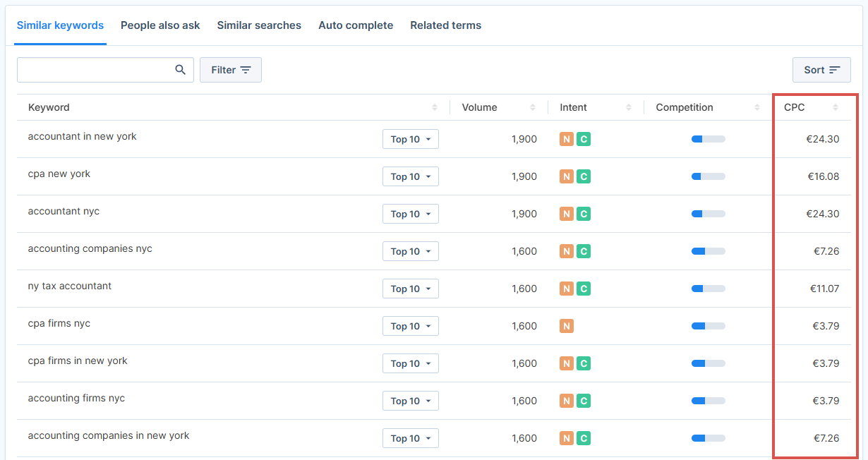The height and width of the screenshot is (460, 868).
Task: Click the €7.26 CPC for accounting companies nyc
Action: pos(826,251)
